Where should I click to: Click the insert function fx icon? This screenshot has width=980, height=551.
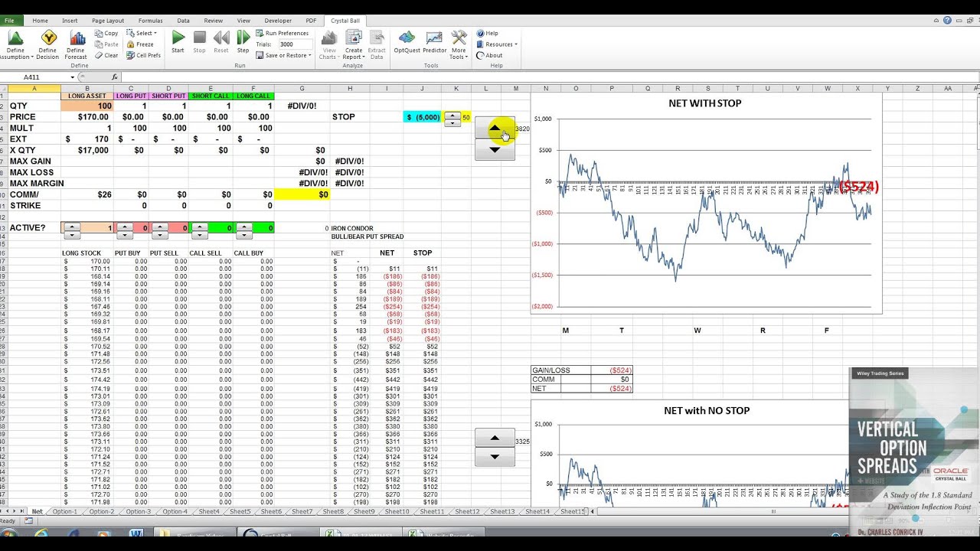pos(115,77)
